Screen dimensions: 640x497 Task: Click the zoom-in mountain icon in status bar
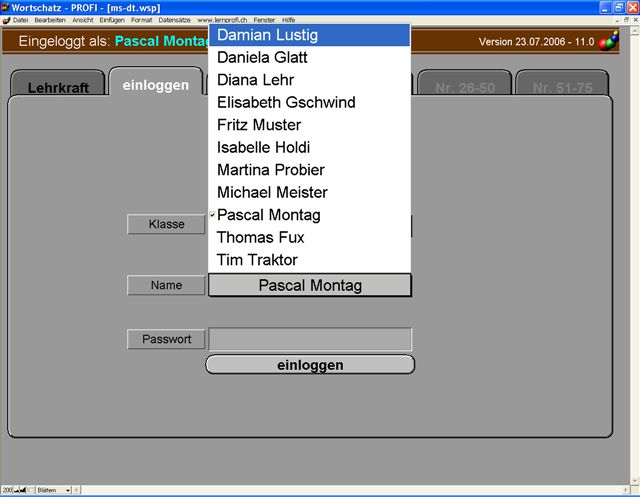(x=23, y=490)
